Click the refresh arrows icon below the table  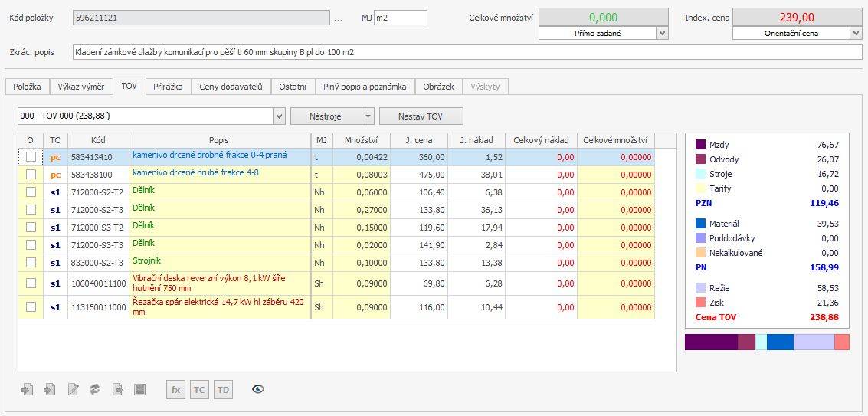(x=95, y=389)
